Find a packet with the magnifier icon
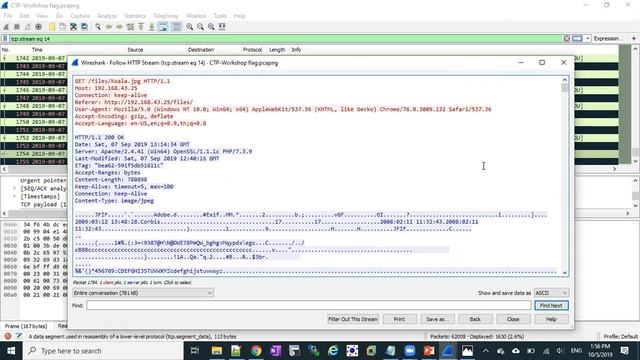 click(x=98, y=27)
